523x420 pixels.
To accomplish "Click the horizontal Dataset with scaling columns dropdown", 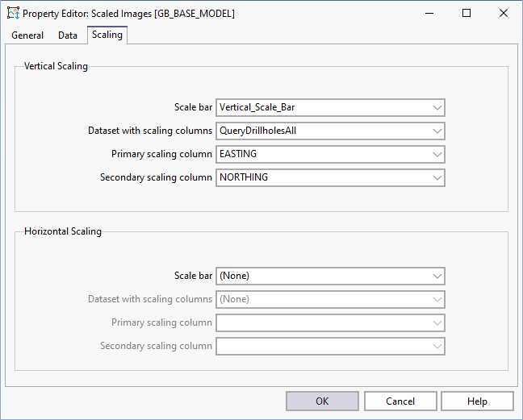I will pos(331,299).
